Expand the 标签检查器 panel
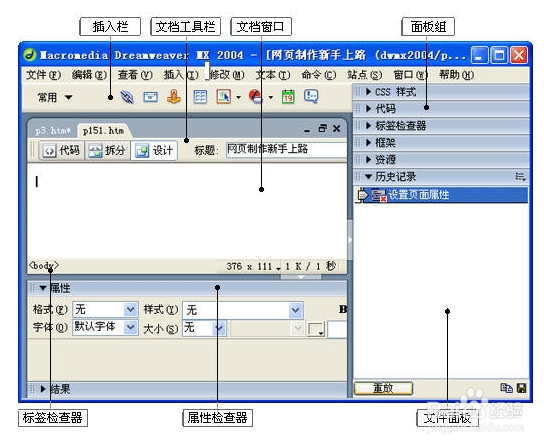 click(368, 125)
